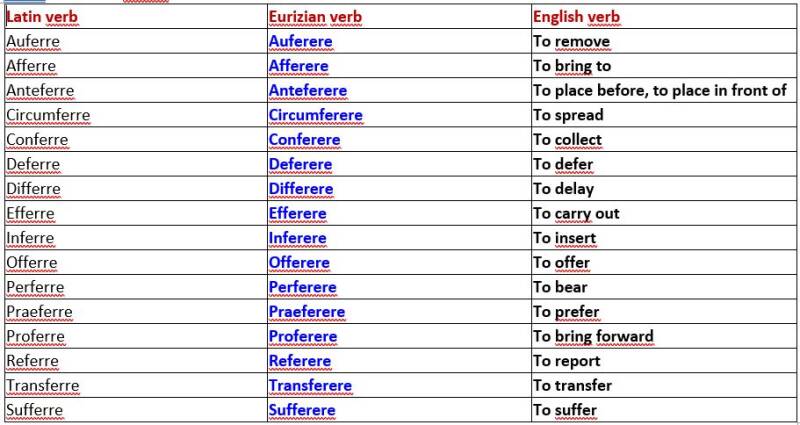The image size is (800, 425).
Task: Click the blue Circumferere word
Action: tap(315, 115)
